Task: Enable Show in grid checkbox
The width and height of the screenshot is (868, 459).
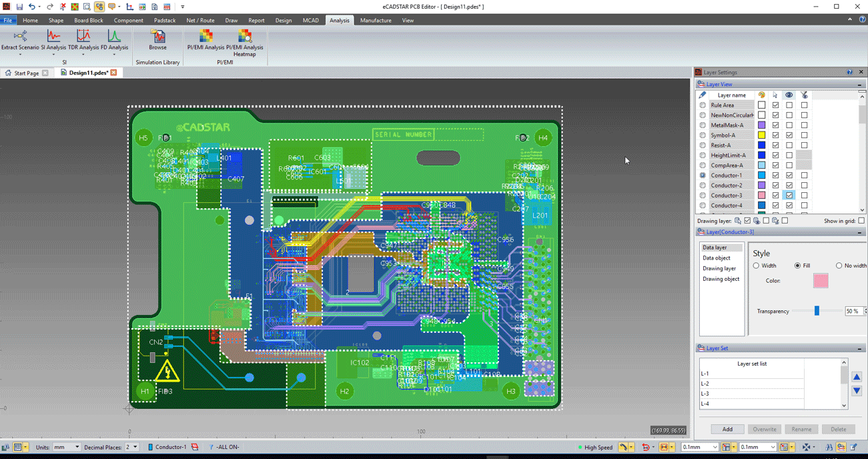Action: pos(861,221)
